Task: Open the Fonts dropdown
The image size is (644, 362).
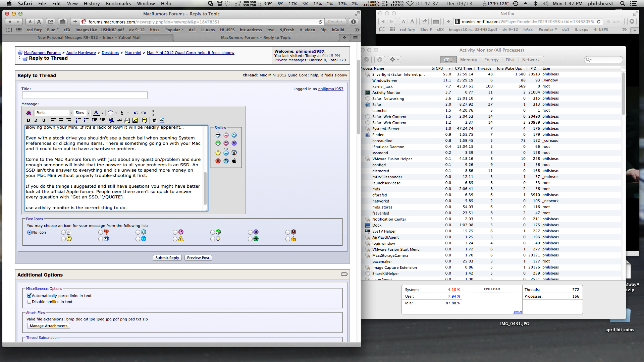Action: [54, 113]
